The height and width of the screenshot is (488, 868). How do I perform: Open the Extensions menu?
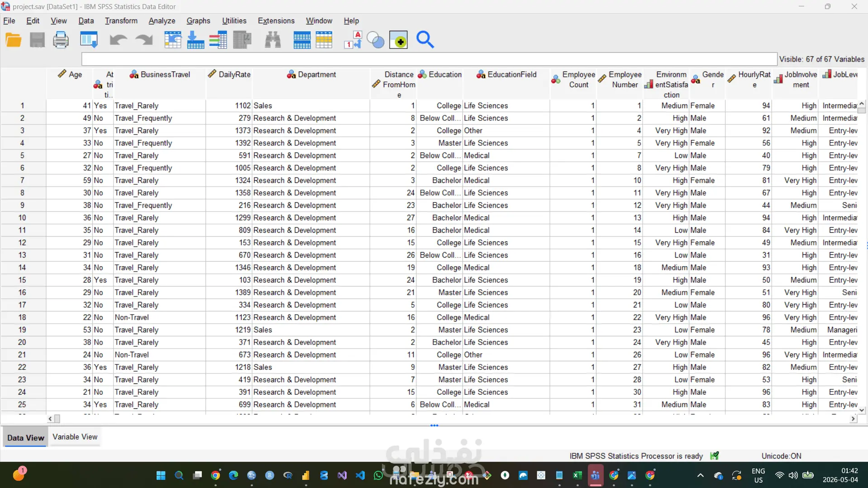pos(276,21)
